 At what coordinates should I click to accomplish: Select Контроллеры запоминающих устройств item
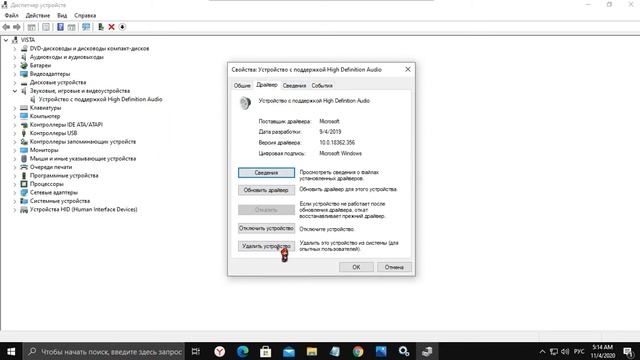click(x=83, y=142)
